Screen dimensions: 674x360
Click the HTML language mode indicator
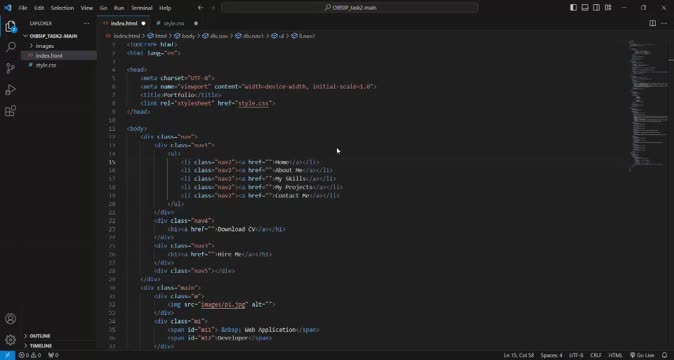(x=615, y=355)
